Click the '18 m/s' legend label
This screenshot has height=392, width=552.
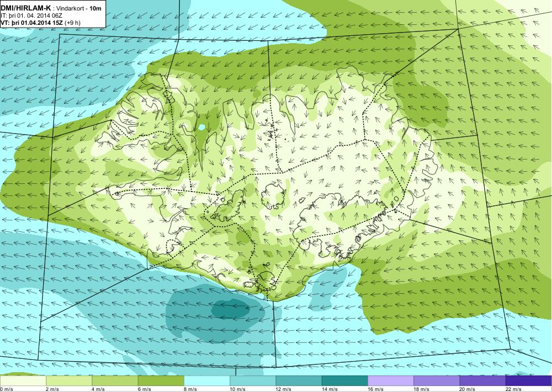click(x=421, y=389)
